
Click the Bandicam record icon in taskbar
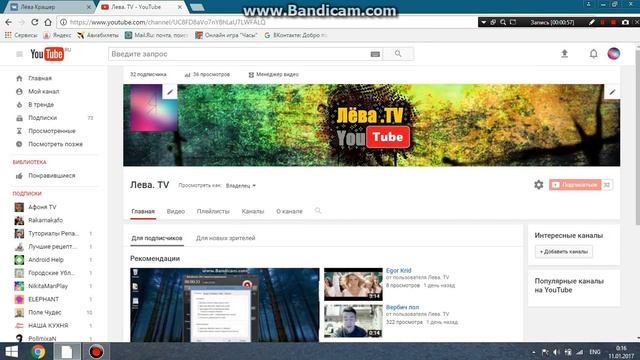[96, 351]
